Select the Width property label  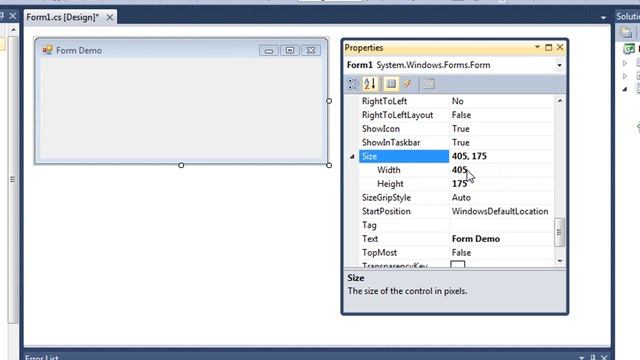[x=389, y=170]
